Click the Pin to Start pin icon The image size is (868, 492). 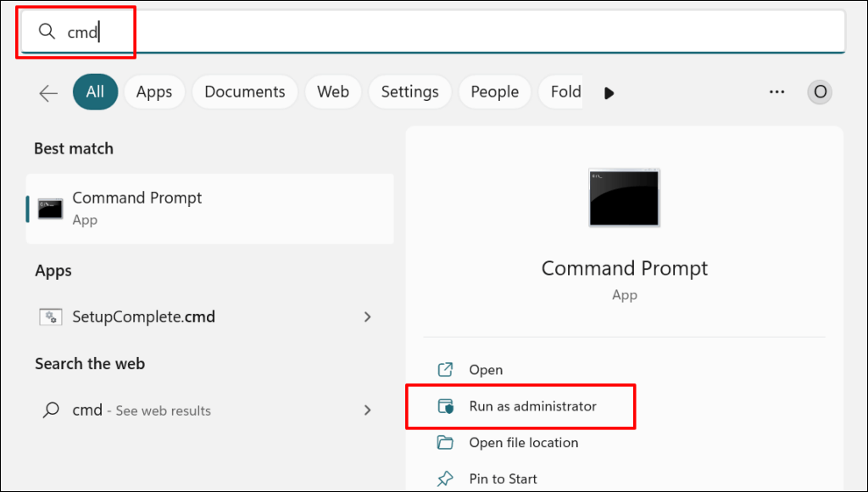[445, 479]
